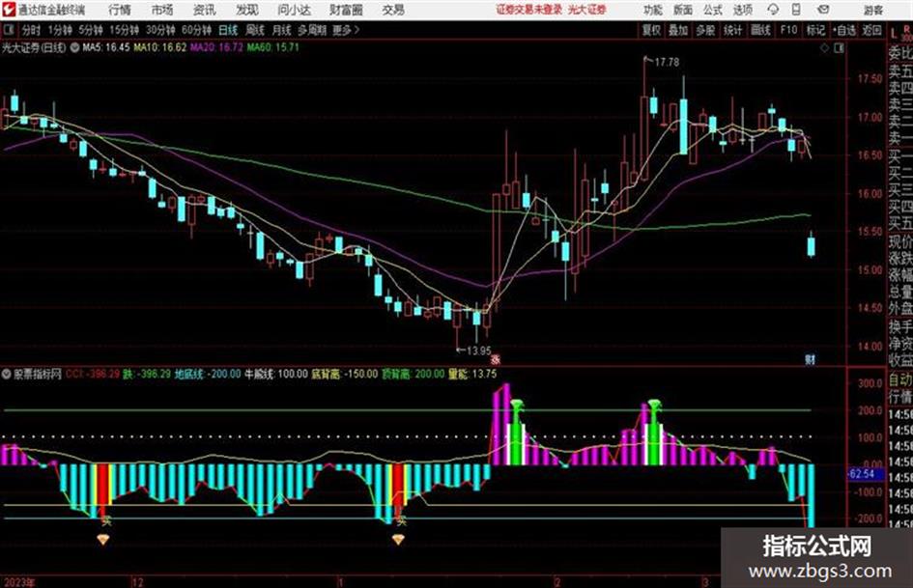Toggle the left panel icon beside 分时
The image size is (913, 588).
tap(8, 30)
